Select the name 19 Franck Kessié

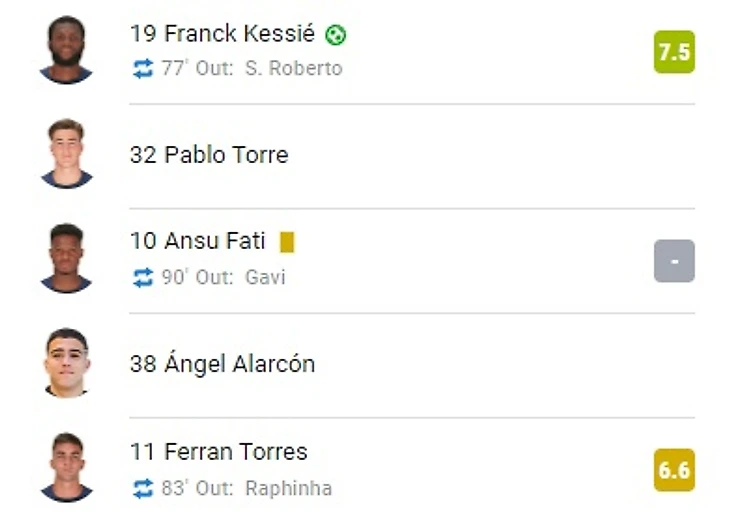(222, 34)
